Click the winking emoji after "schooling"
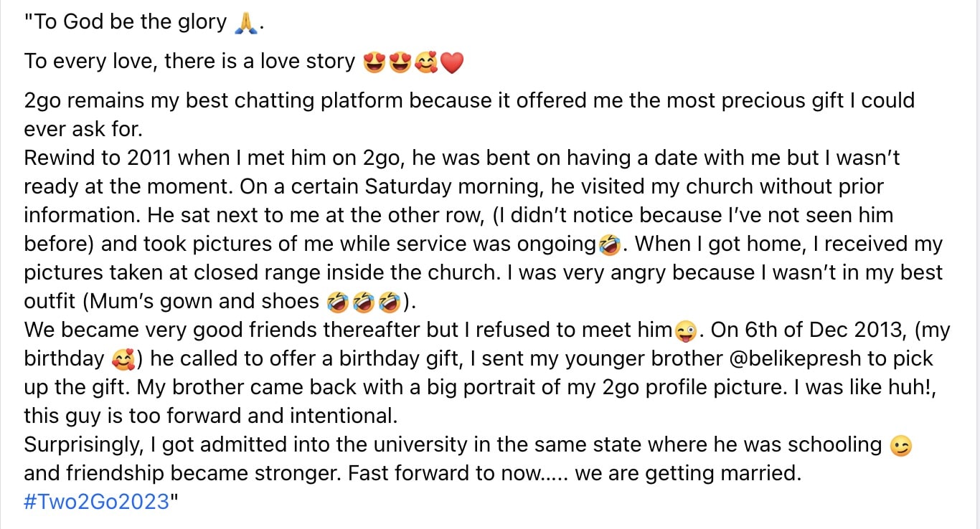This screenshot has width=980, height=529. pyautogui.click(x=900, y=446)
